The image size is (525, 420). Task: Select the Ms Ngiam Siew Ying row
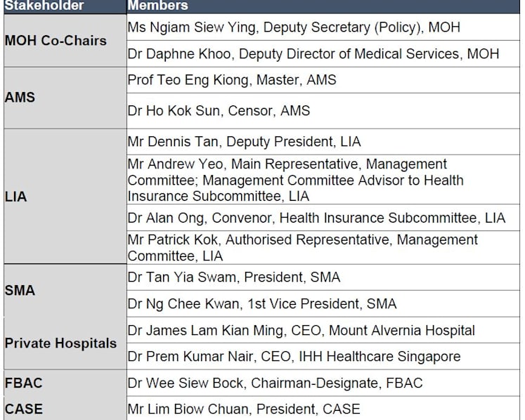(323, 27)
